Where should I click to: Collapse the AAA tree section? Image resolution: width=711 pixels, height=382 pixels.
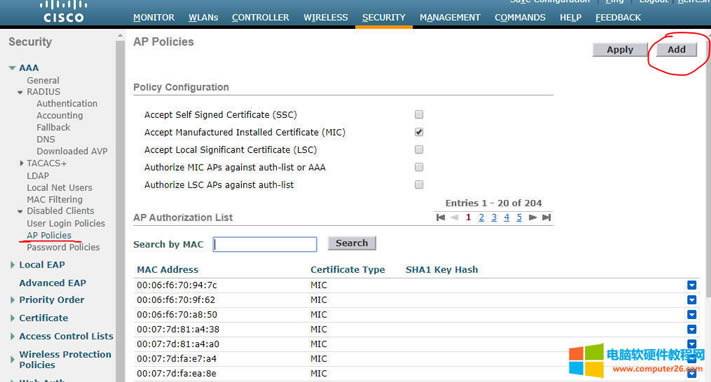[12, 68]
